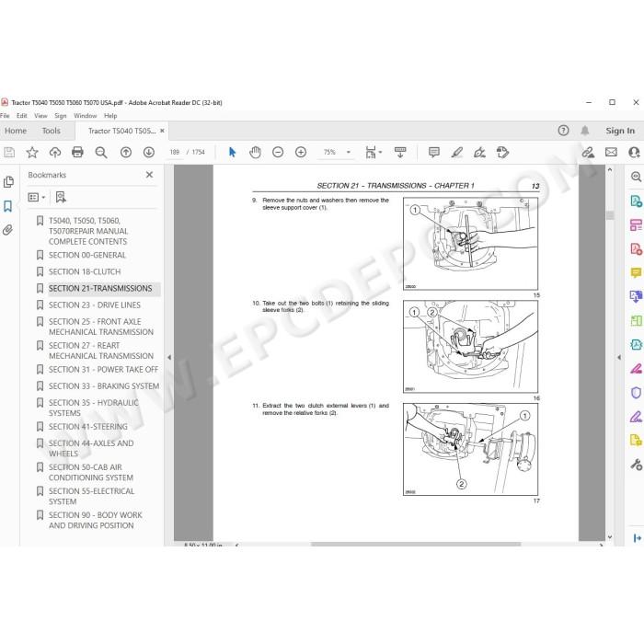Click the vertical scrollbar thumb

tap(610, 214)
